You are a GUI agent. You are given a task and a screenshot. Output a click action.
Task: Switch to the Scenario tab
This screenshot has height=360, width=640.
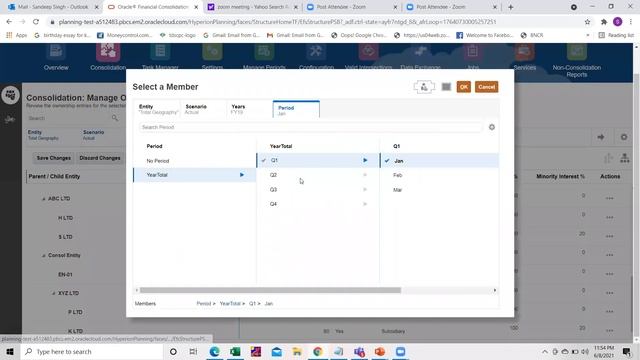point(203,109)
